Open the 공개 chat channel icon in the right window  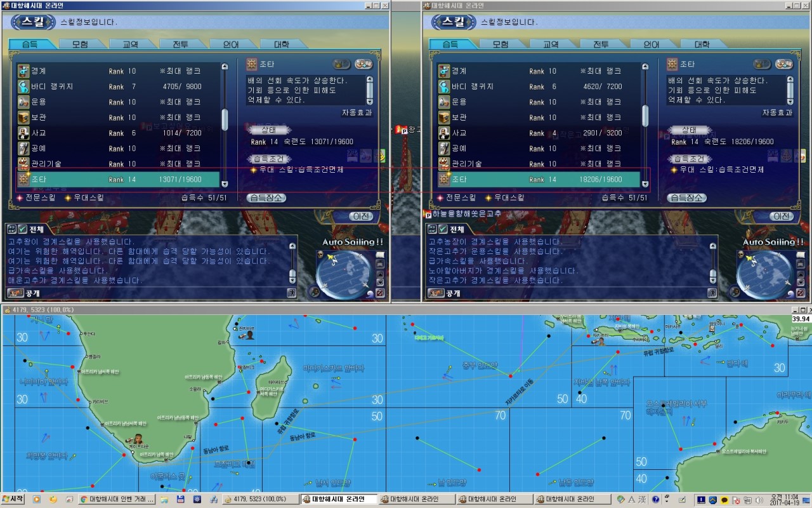(x=435, y=293)
